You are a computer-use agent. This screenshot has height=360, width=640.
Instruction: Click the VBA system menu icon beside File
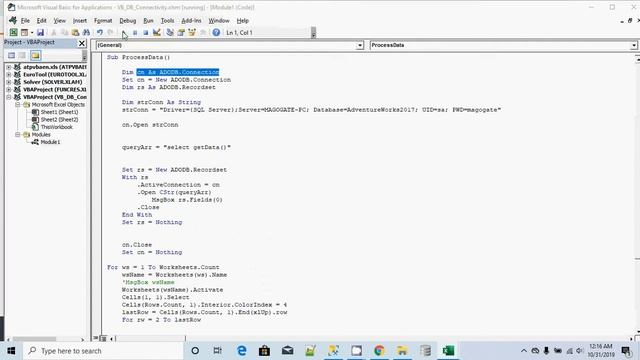(13, 20)
